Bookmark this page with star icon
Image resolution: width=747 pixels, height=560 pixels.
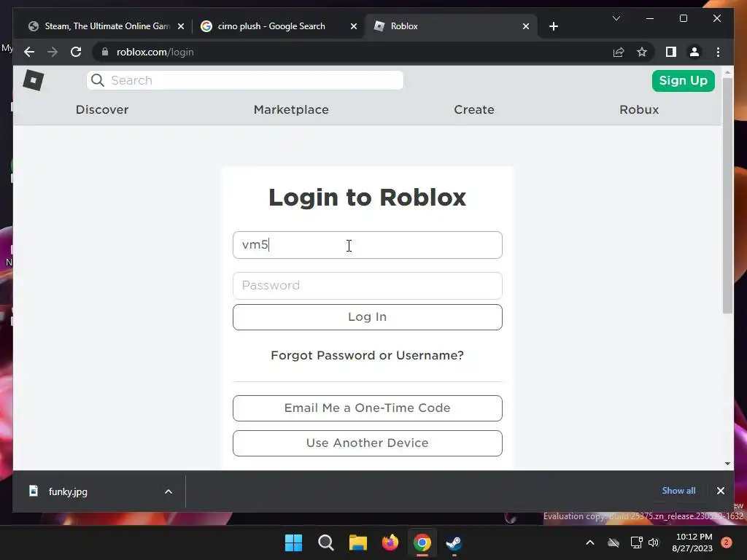click(642, 52)
